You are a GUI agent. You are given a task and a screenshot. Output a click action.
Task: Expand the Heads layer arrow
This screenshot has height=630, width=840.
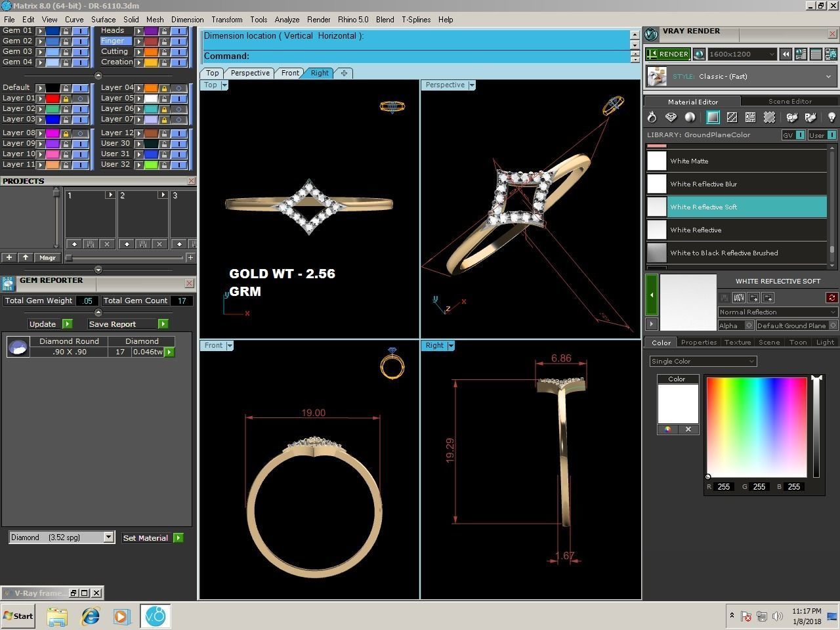tap(138, 31)
